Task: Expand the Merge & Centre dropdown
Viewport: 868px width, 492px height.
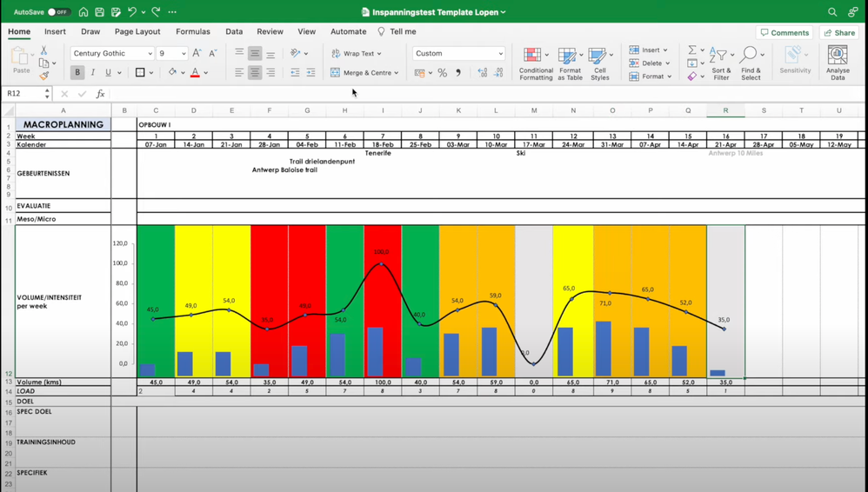Action: point(397,73)
